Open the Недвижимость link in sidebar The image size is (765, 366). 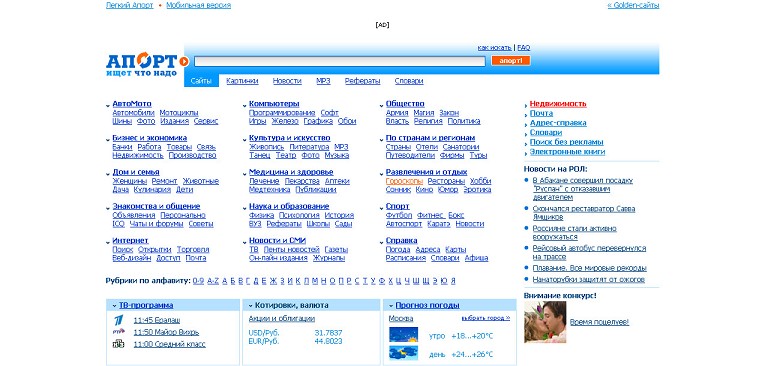coord(558,104)
